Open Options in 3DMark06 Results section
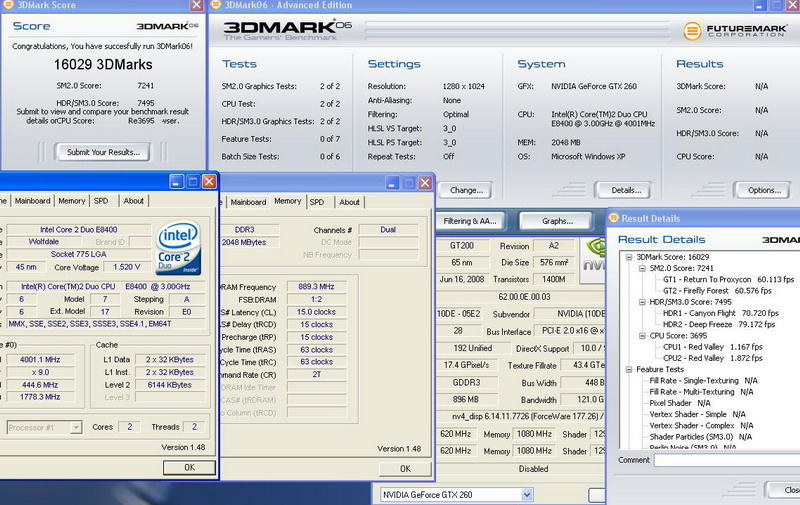This screenshot has height=505, width=800. 764,190
